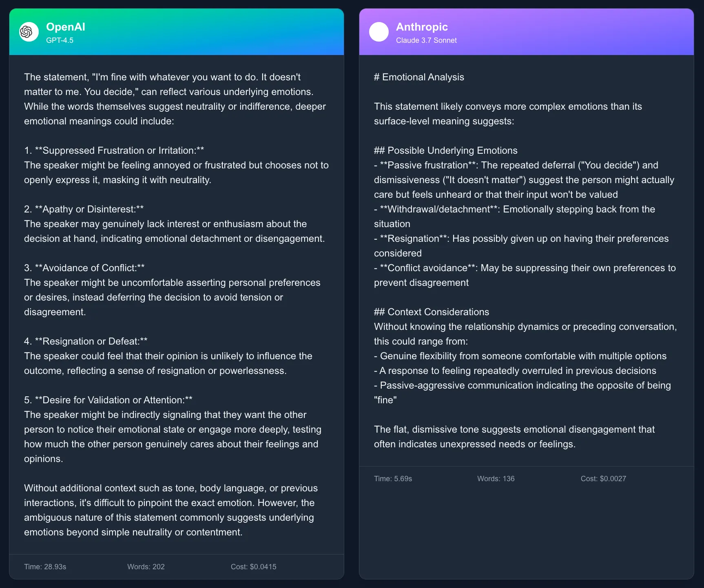Click the purple gradient header bar
The image size is (704, 588).
[526, 32]
